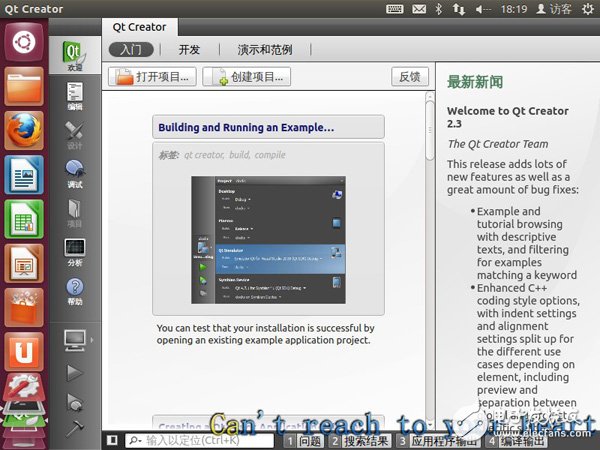Click 创建项目... button
This screenshot has width=600, height=450.
coord(246,77)
